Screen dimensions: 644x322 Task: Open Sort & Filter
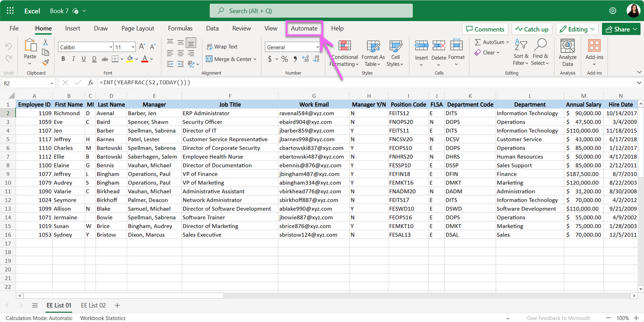[x=520, y=52]
